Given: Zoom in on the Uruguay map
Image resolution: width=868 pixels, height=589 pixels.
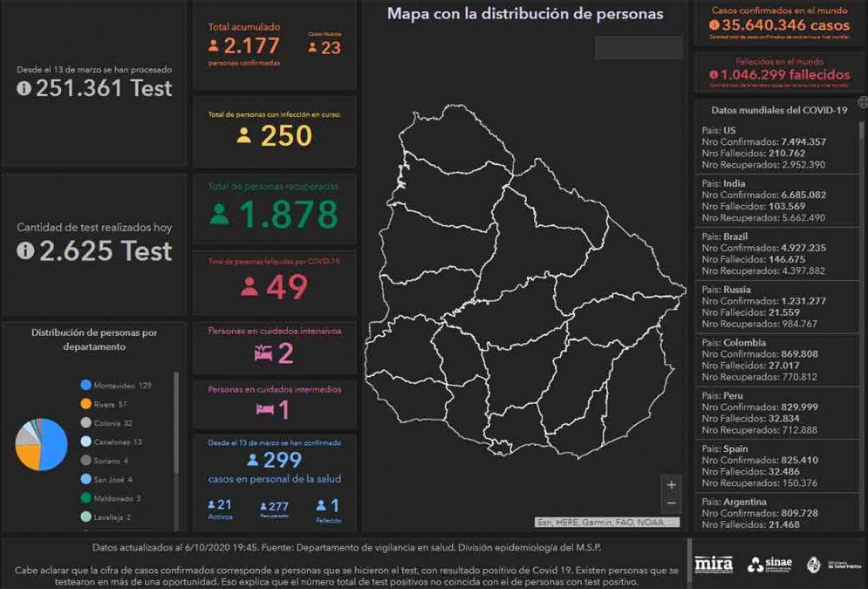Looking at the screenshot, I should tap(671, 485).
